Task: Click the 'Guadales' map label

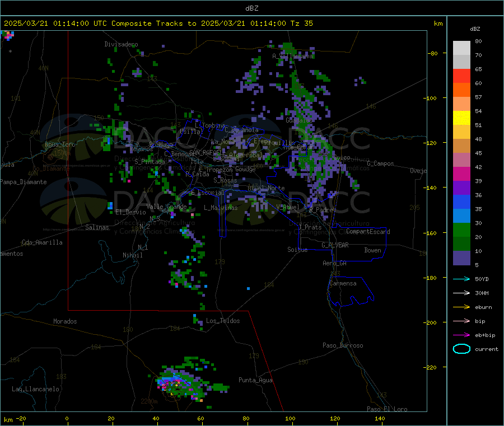Action: click(299, 120)
